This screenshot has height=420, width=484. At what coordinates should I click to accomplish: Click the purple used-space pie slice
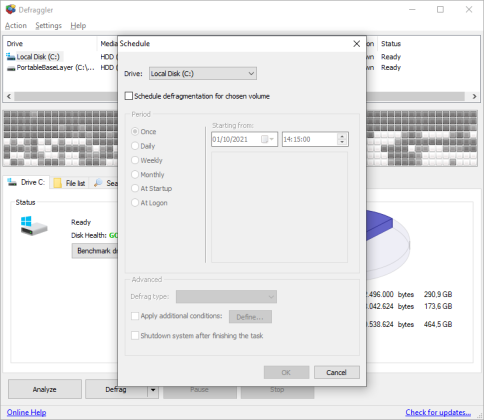point(379,224)
